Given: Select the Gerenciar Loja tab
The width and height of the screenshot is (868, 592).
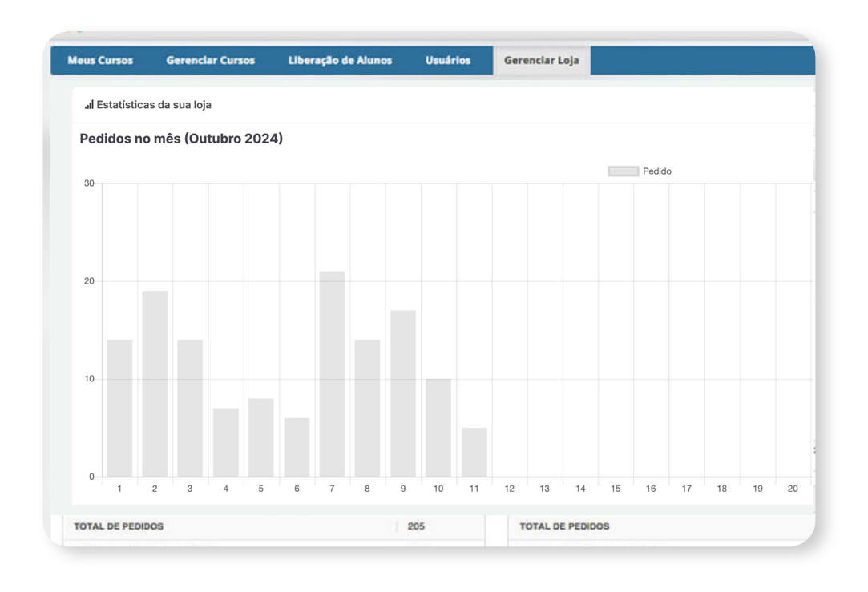Looking at the screenshot, I should pos(541,60).
